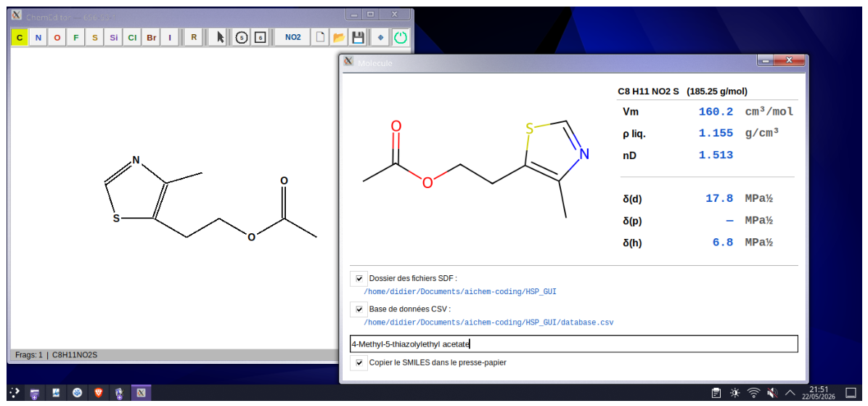
Task: Create a new blank document in ChemEditor
Action: [x=320, y=38]
